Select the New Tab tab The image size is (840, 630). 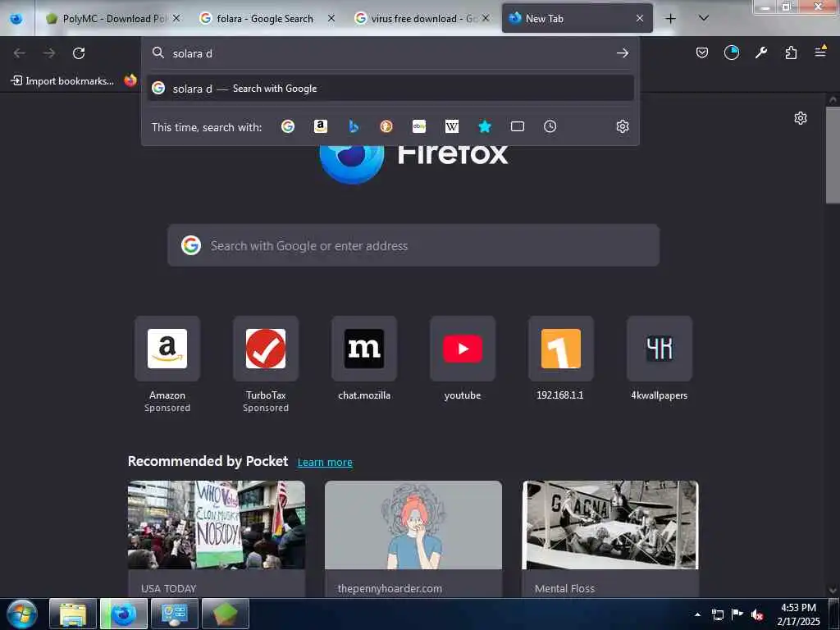(577, 19)
